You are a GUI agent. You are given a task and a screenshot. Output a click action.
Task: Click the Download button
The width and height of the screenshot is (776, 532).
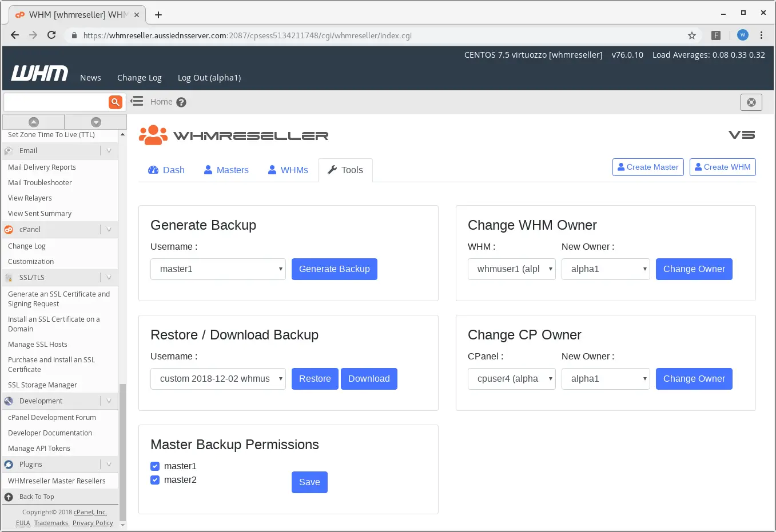[x=369, y=379]
